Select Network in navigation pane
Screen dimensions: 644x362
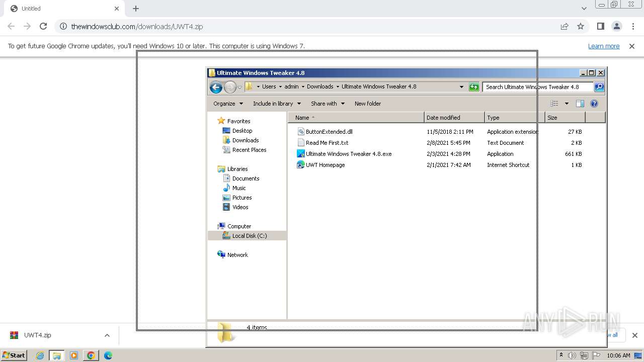point(237,255)
